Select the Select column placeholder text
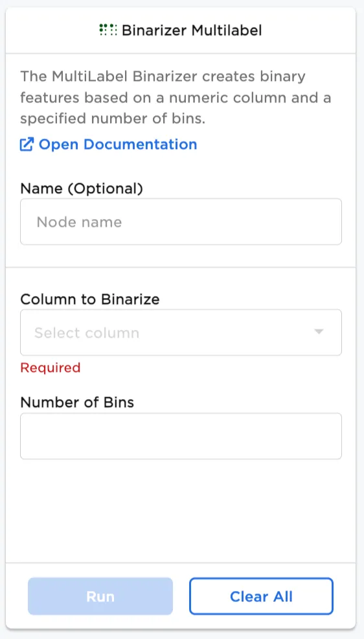Screen dimensions: 364x639 [87, 333]
